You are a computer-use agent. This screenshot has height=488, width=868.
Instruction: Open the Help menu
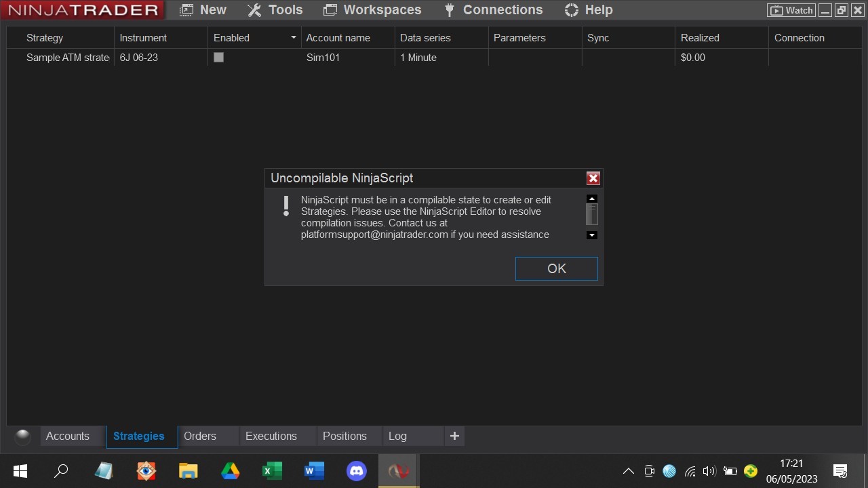(x=589, y=10)
